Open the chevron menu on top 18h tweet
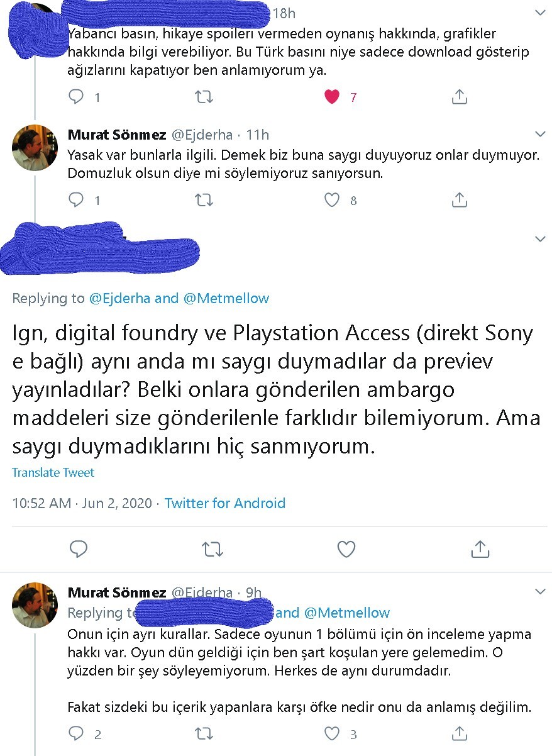552x756 pixels. [540, 13]
